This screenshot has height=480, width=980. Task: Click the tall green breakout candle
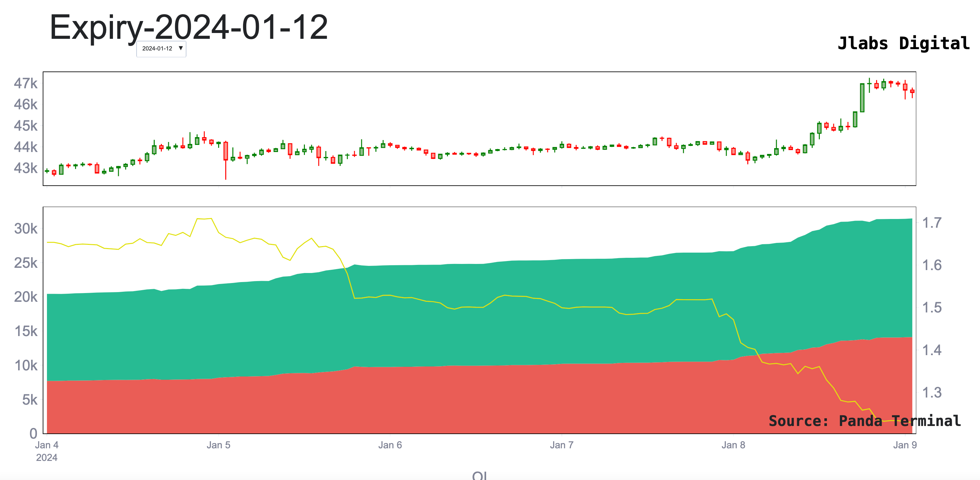[x=862, y=98]
